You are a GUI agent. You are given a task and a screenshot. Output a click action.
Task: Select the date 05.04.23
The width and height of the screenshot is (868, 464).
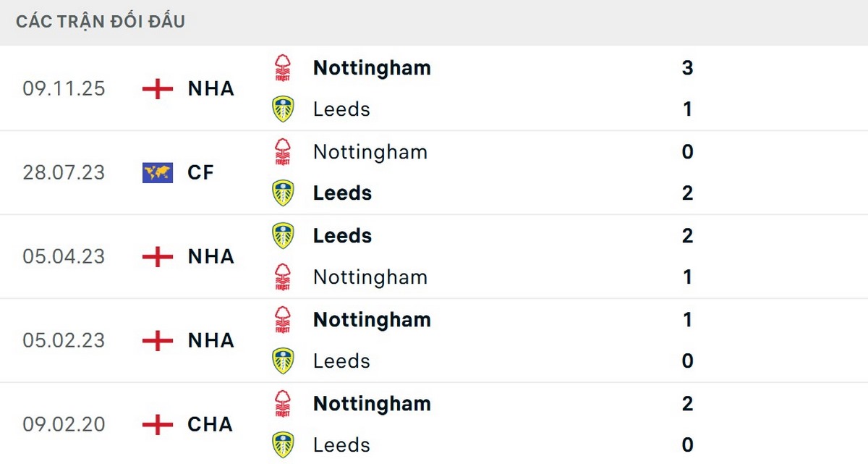coord(64,256)
